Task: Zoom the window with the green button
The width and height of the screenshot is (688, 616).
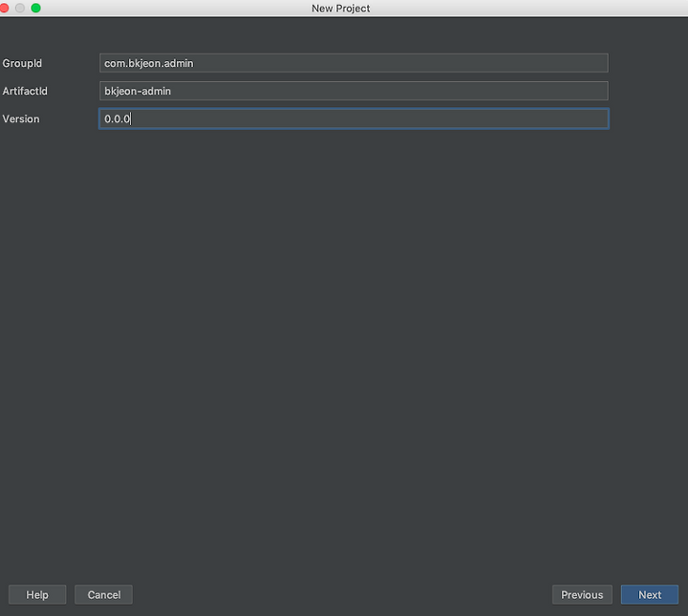Action: click(36, 8)
